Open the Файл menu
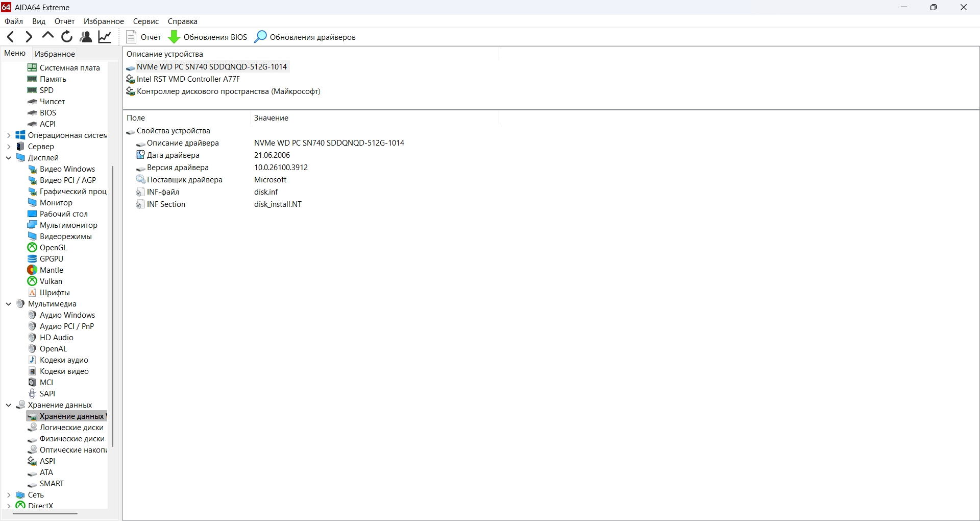 click(14, 21)
